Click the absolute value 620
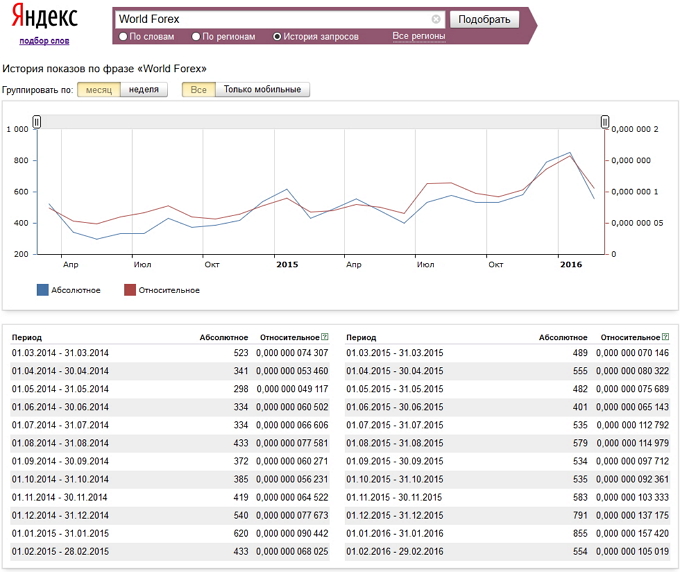Image resolution: width=680 pixels, height=572 pixels. click(241, 533)
